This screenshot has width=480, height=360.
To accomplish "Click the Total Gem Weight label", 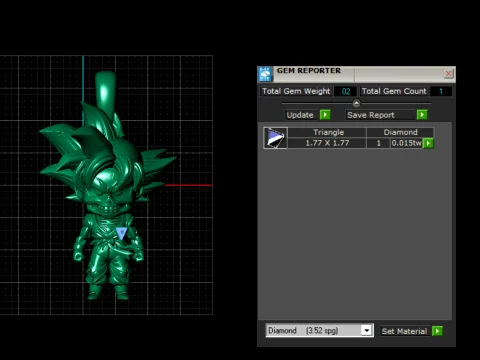I will point(296,91).
